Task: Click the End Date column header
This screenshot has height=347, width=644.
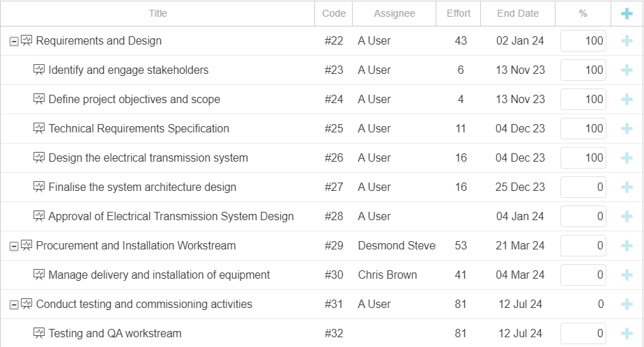Action: coord(517,13)
